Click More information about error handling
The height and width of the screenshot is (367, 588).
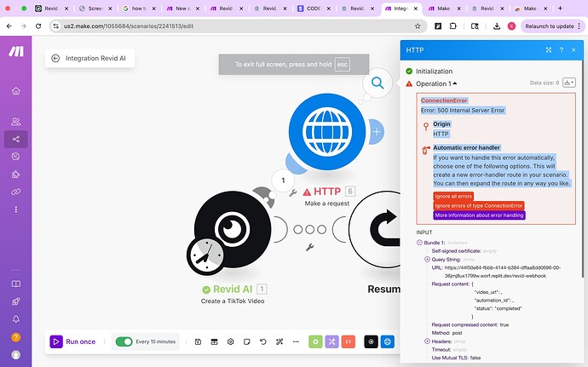coord(479,215)
